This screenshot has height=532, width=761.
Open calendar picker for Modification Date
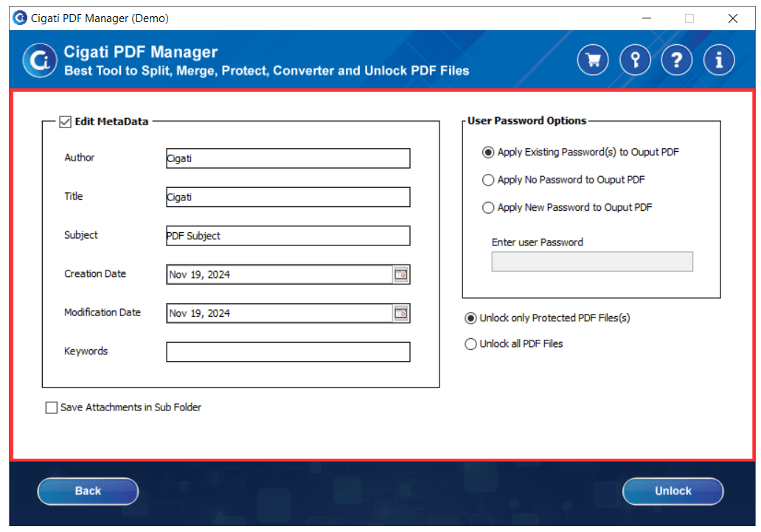pyautogui.click(x=401, y=313)
